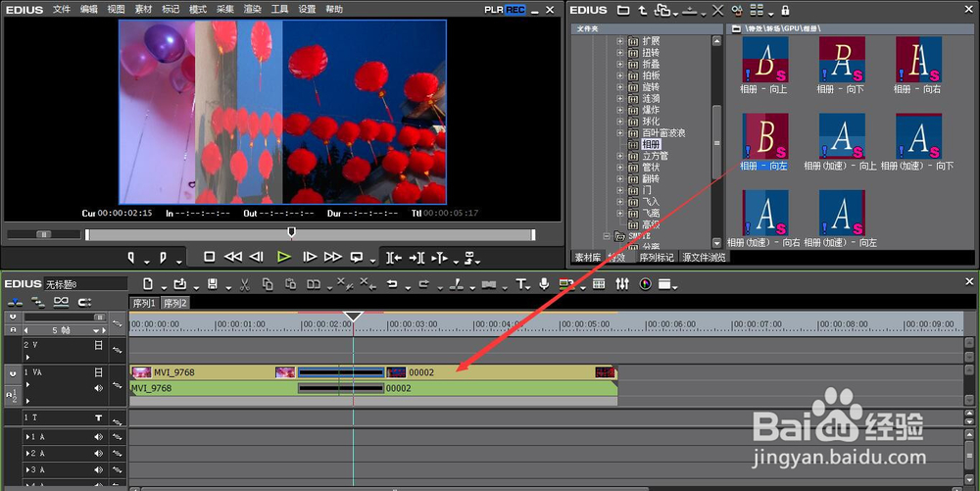Screen dimensions: 980x491
Task: Set the Out point in the player
Action: click(163, 258)
